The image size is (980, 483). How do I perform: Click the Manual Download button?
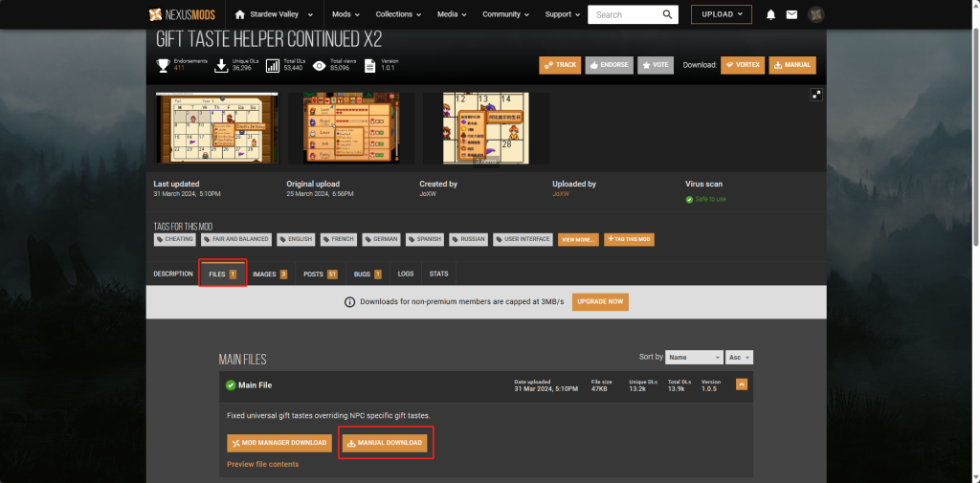tap(384, 443)
